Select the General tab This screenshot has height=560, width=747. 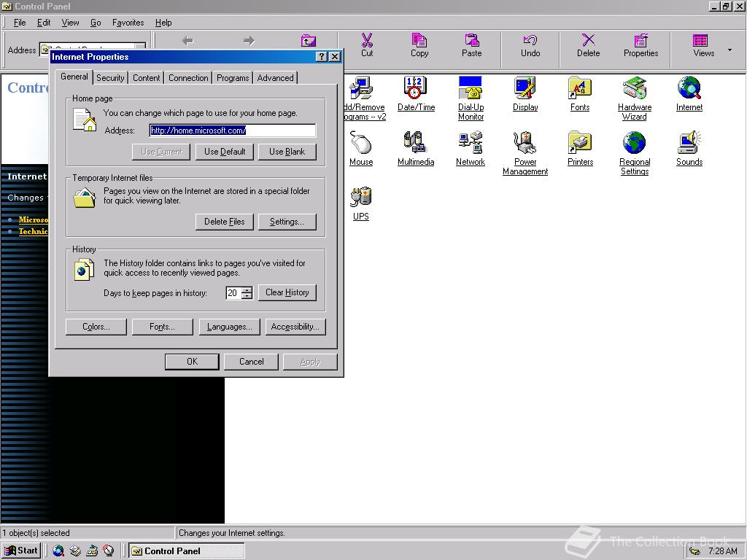coord(74,77)
